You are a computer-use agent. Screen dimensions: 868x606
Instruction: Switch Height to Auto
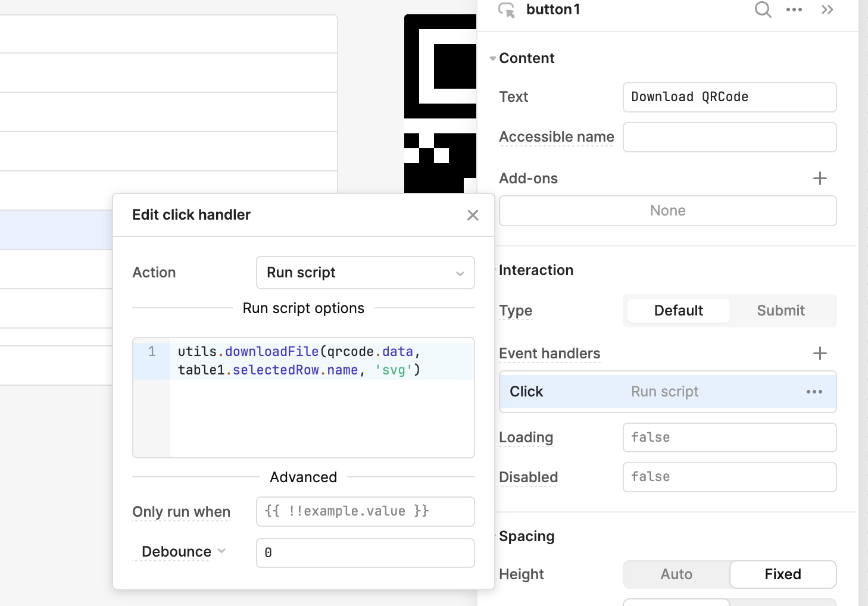676,574
